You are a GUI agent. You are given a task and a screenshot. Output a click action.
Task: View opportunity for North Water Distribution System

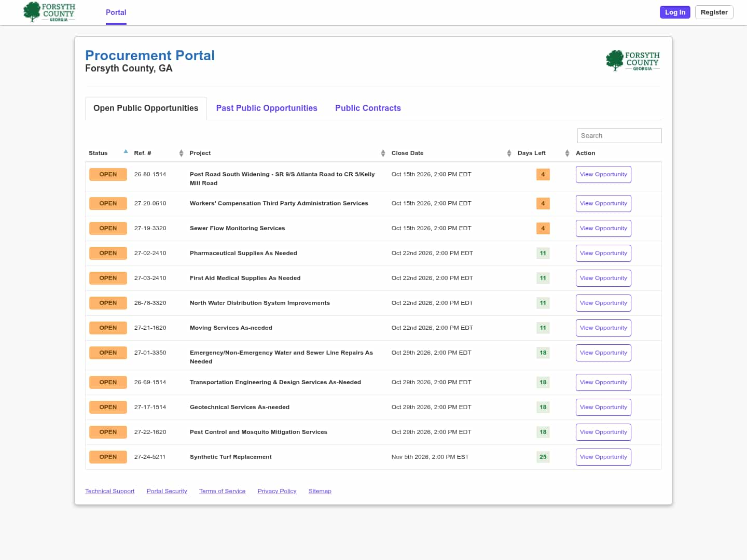(603, 303)
